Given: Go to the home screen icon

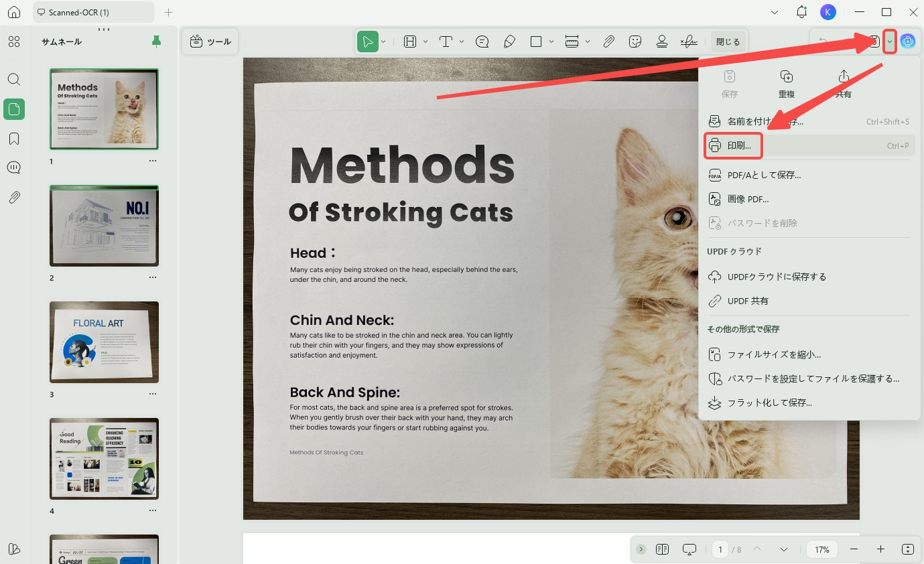Looking at the screenshot, I should (x=14, y=12).
